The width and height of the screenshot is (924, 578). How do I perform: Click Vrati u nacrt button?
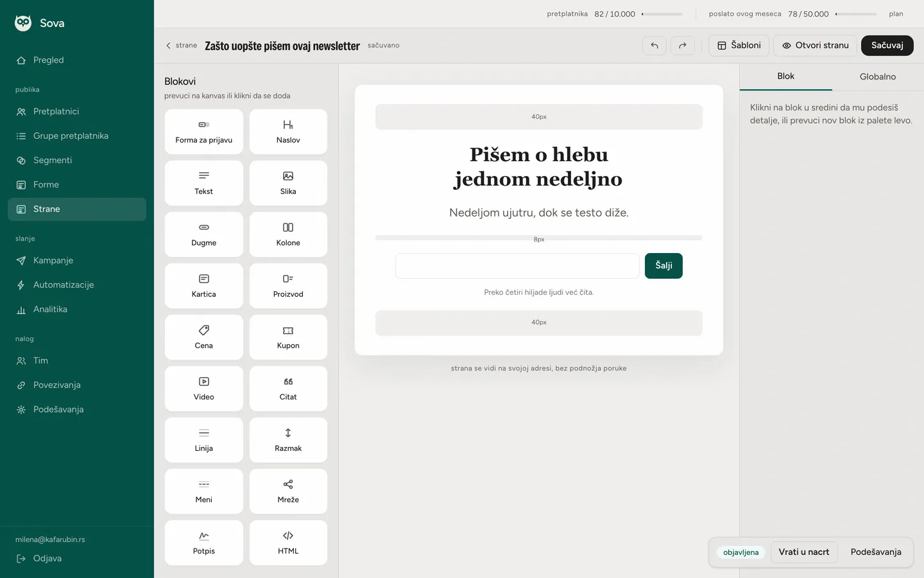click(804, 552)
